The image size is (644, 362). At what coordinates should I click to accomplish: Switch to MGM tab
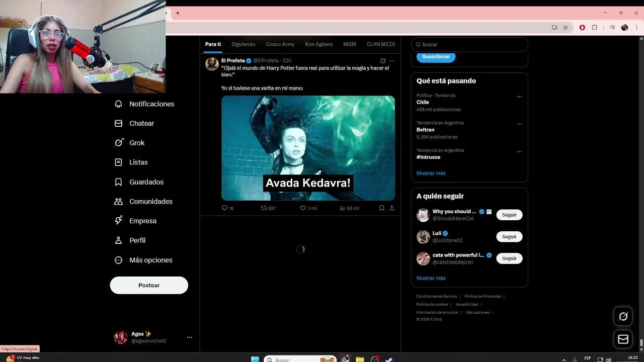coord(350,44)
